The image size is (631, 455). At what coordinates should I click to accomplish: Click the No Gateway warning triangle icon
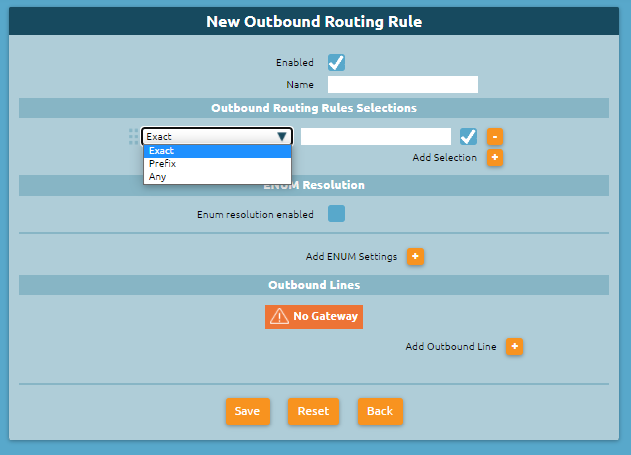pos(279,317)
